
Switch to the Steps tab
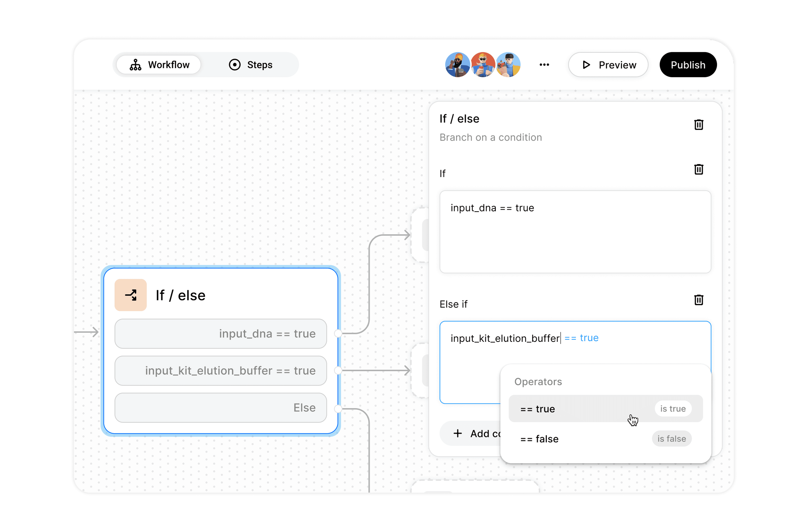coord(251,65)
